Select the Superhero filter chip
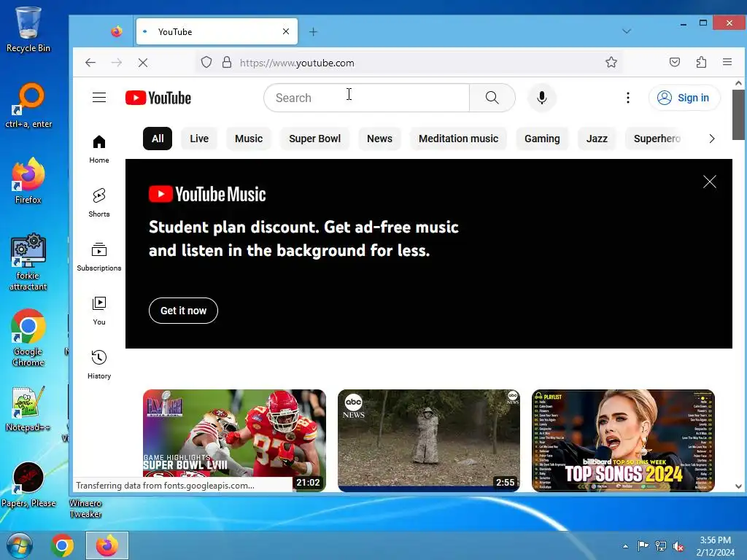This screenshot has height=560, width=747. [x=657, y=139]
